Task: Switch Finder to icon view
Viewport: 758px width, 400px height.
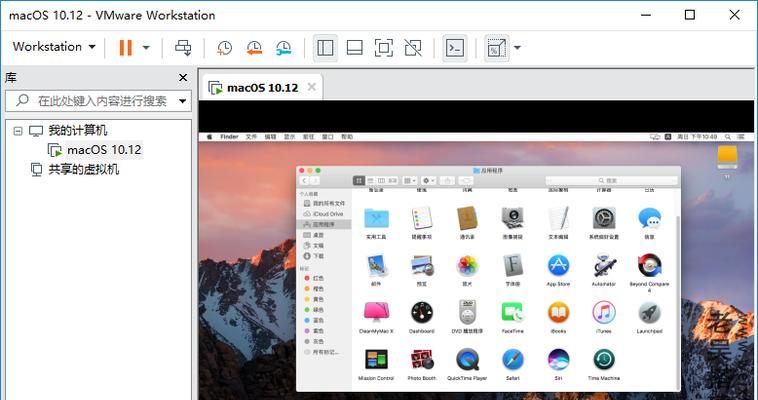Action: point(359,180)
